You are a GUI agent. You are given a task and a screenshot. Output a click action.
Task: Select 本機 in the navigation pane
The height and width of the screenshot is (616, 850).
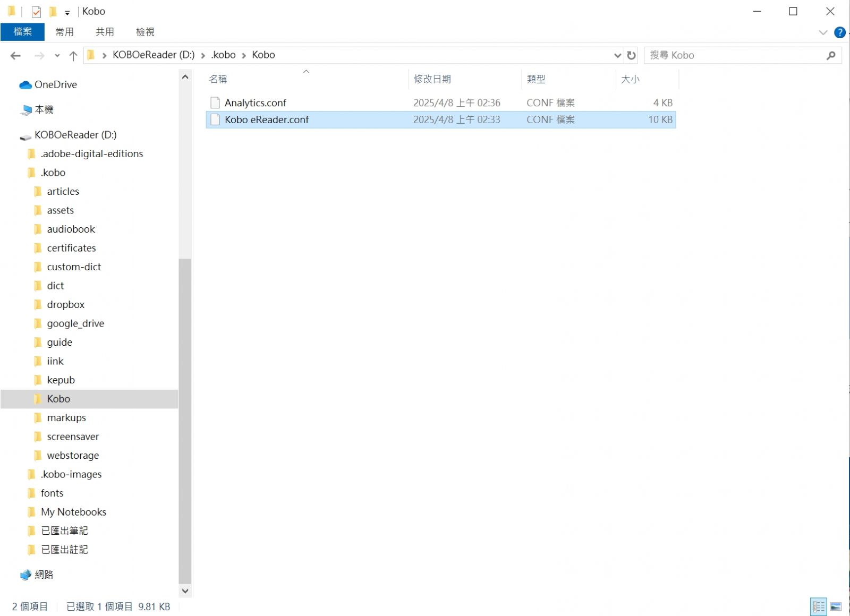coord(44,109)
